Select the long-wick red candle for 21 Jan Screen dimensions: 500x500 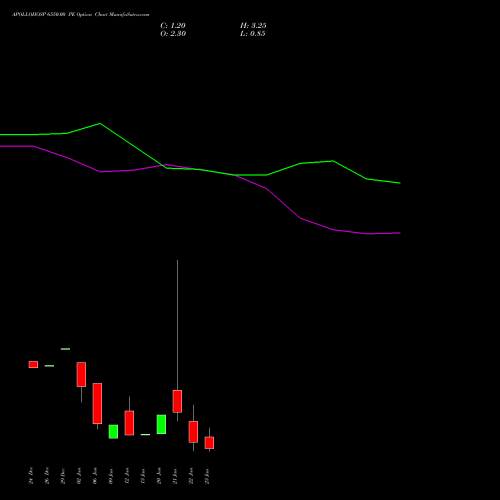tap(177, 401)
